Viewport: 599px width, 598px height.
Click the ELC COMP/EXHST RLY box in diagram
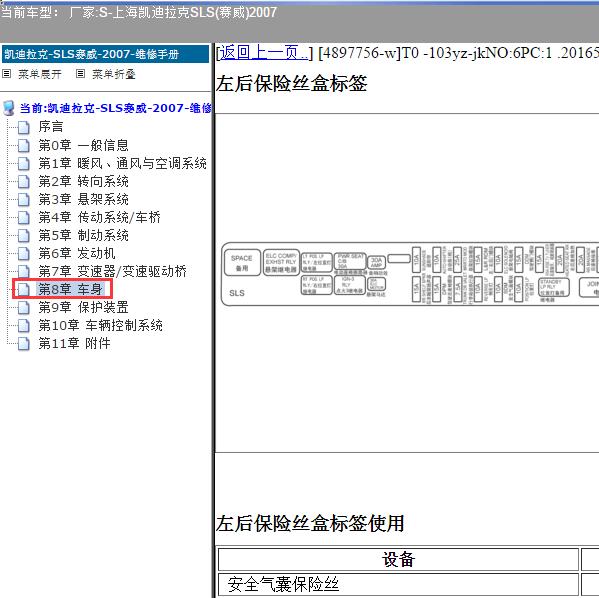click(281, 263)
